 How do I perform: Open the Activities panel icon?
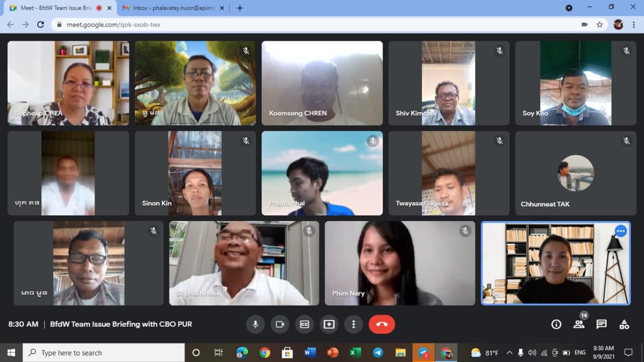pos(624,324)
